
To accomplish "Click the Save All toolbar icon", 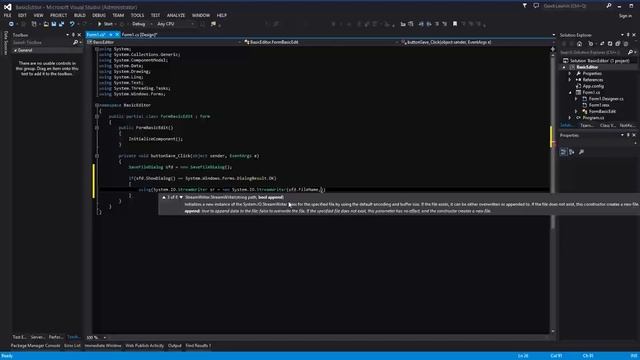I will (62, 24).
